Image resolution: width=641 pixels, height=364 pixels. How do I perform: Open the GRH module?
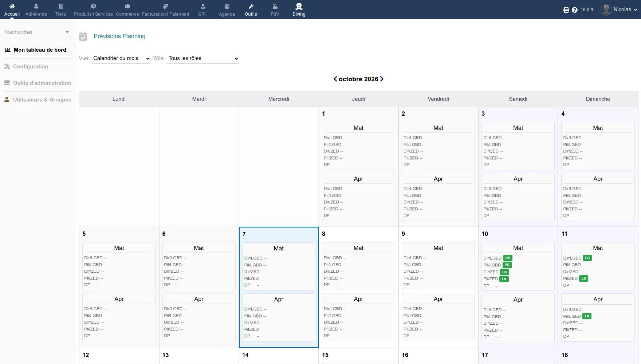tap(203, 9)
